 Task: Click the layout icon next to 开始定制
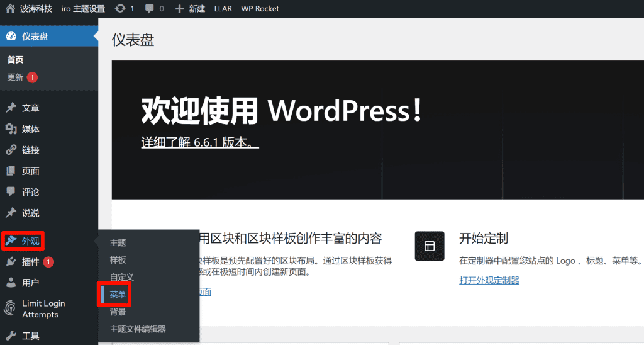[x=429, y=246]
